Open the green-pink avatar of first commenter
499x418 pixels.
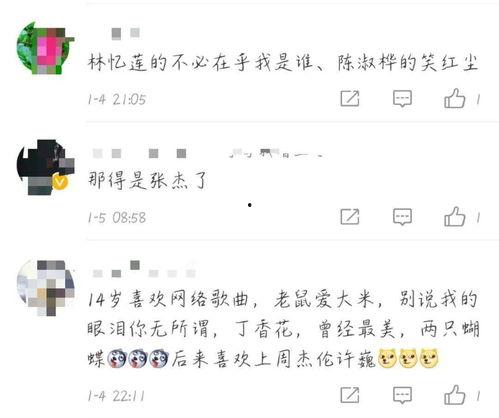click(46, 48)
